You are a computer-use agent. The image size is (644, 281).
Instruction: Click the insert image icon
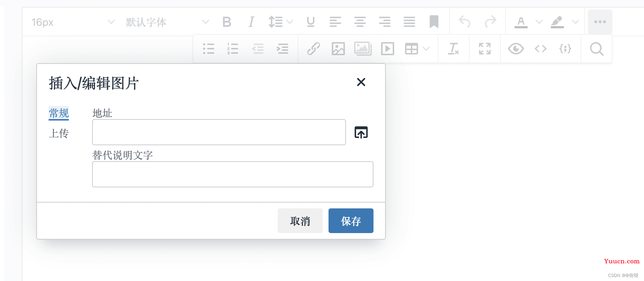[338, 49]
